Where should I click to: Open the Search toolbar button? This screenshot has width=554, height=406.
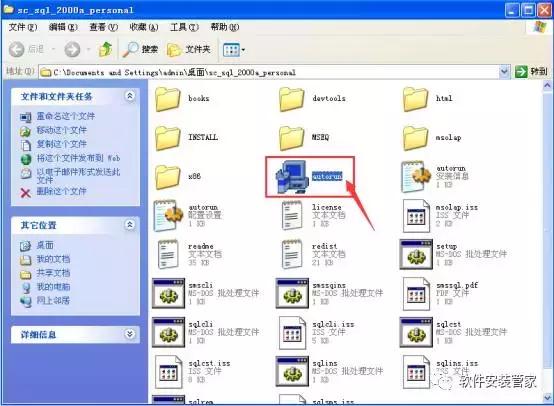(140, 49)
